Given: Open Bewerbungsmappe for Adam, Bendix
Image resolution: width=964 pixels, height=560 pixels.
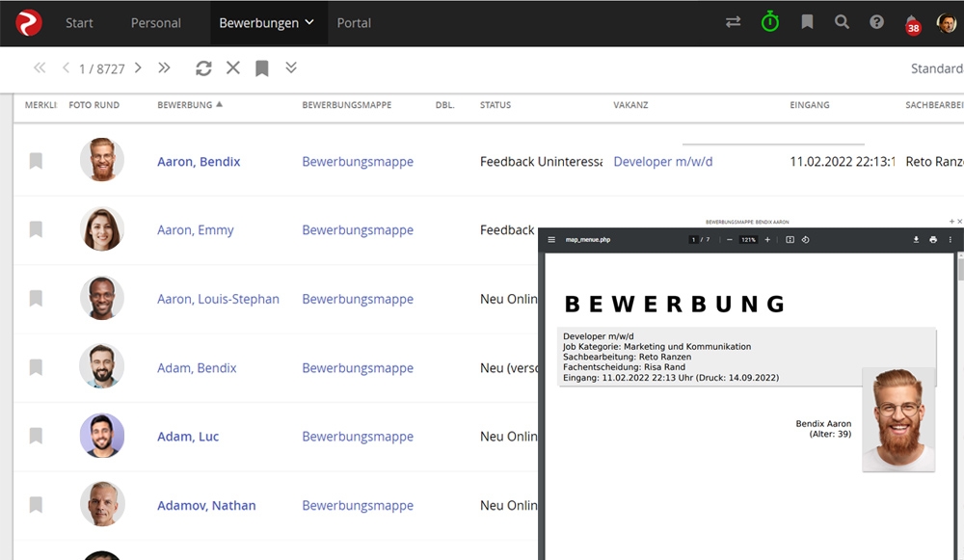Looking at the screenshot, I should (x=358, y=368).
